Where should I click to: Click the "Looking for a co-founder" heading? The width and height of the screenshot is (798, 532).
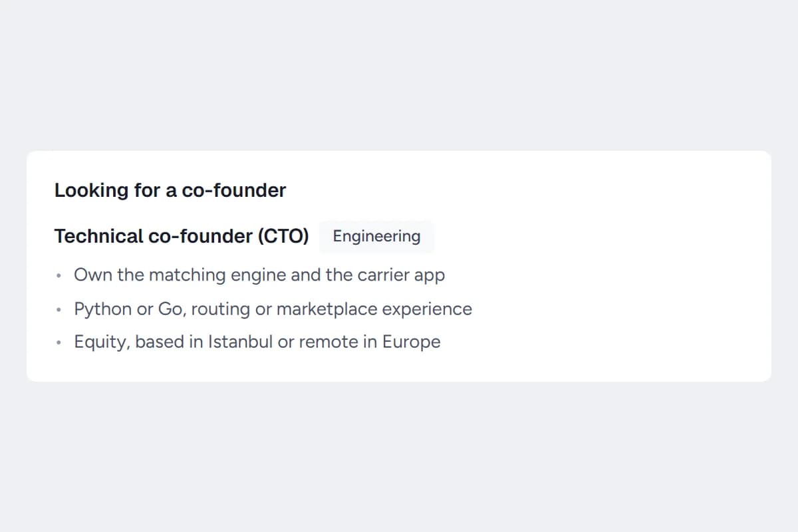(170, 190)
